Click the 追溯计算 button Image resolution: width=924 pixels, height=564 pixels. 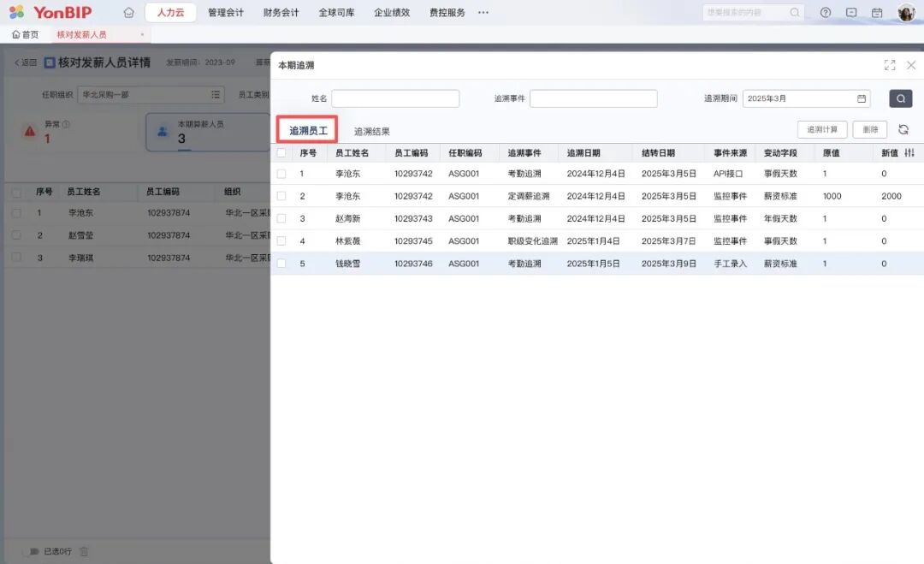(x=821, y=130)
